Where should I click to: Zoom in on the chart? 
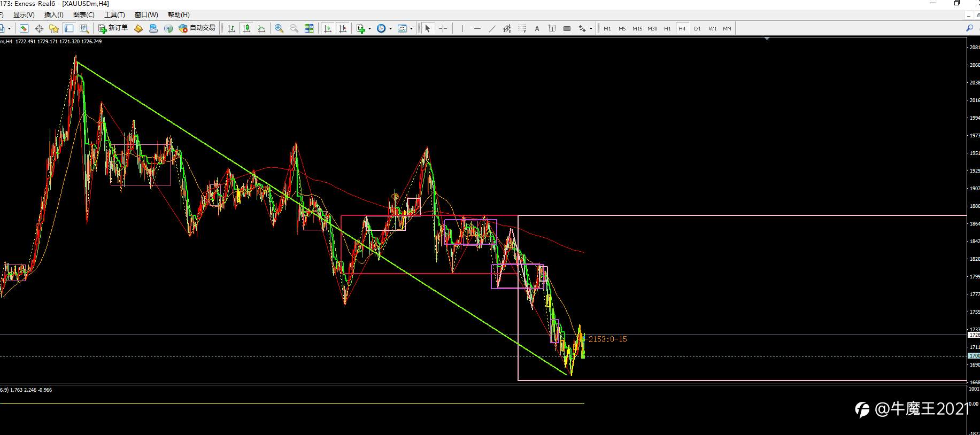[x=279, y=28]
